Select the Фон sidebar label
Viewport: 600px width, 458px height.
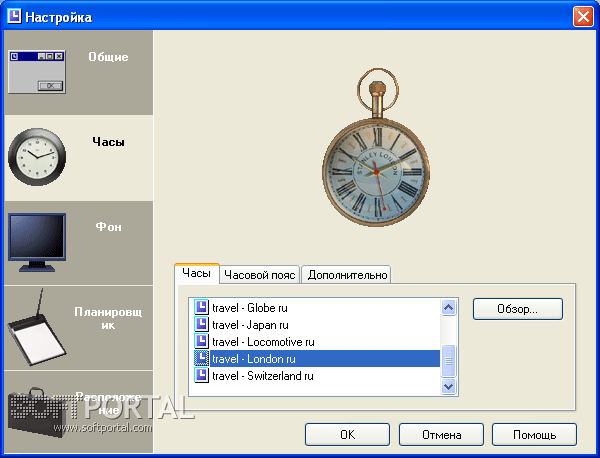(x=109, y=227)
